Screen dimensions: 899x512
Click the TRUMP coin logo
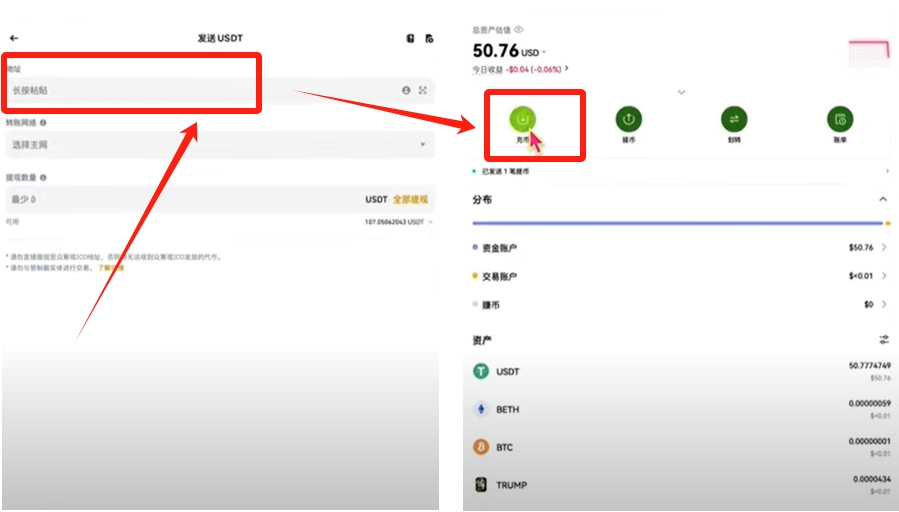(480, 484)
